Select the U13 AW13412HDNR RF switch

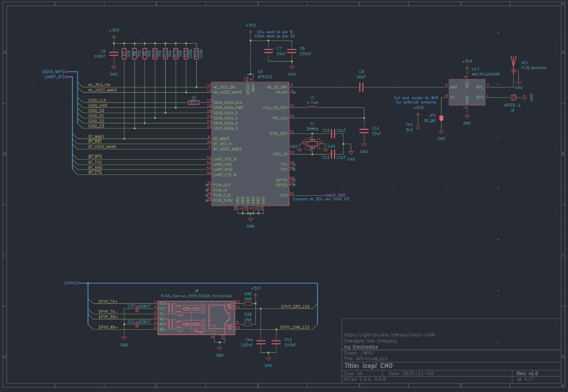pyautogui.click(x=467, y=92)
